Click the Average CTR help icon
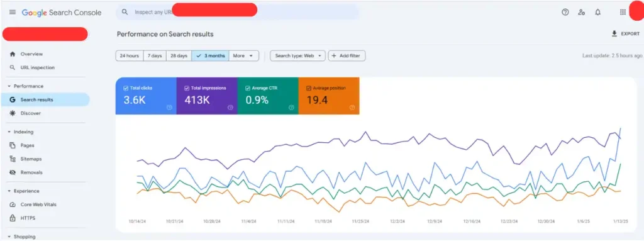Viewport: 644px width, 241px height. (x=291, y=108)
